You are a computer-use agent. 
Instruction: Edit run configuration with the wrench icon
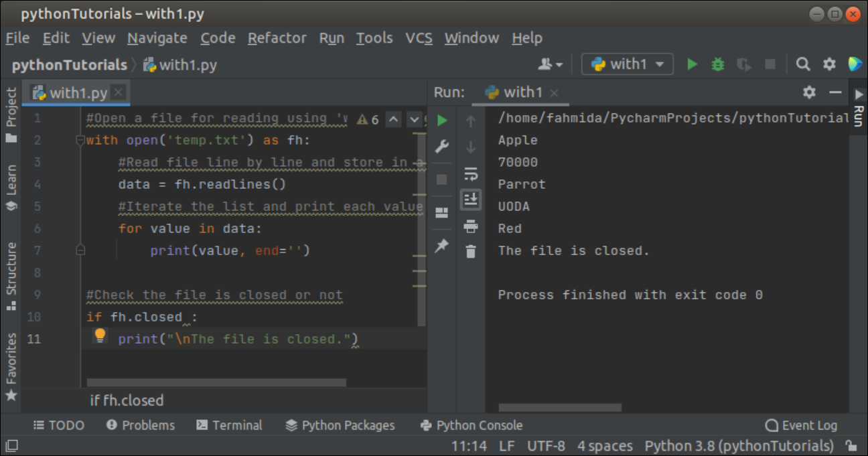click(441, 146)
